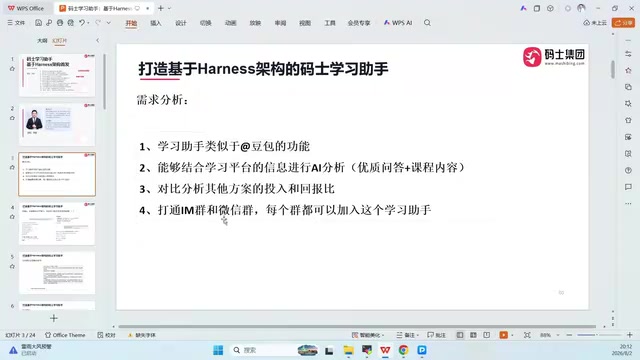Open the 会员专享 tab
Image resolution: width=640 pixels, height=360 pixels.
[x=359, y=23]
